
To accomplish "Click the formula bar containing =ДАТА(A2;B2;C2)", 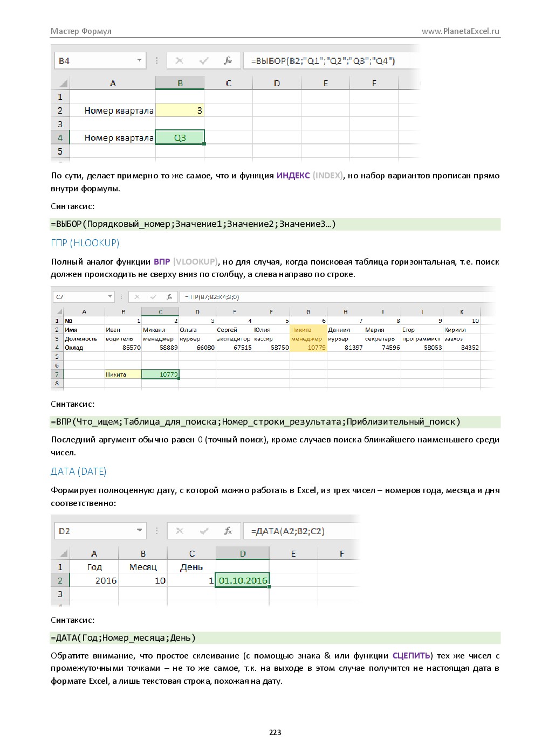I will 301,531.
